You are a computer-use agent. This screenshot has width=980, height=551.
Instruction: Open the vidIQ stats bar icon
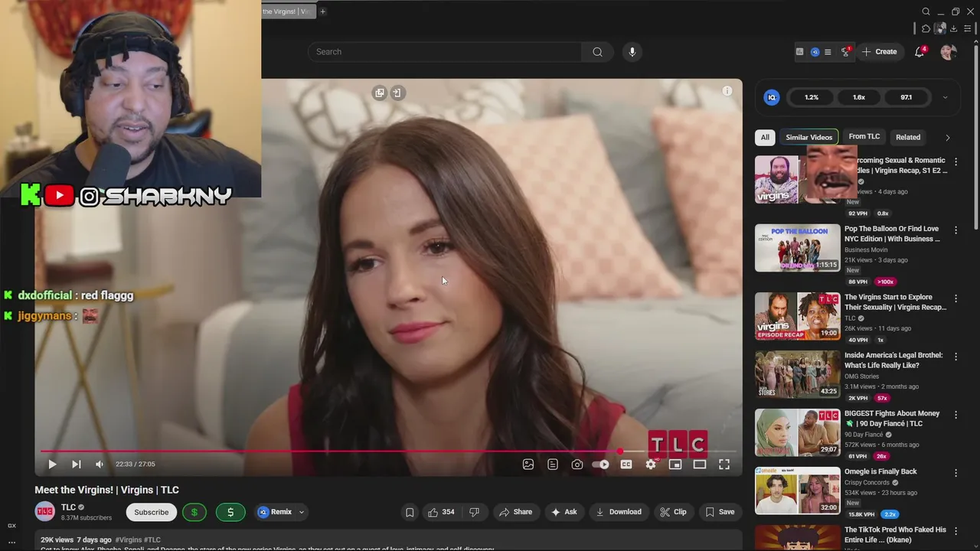(800, 52)
